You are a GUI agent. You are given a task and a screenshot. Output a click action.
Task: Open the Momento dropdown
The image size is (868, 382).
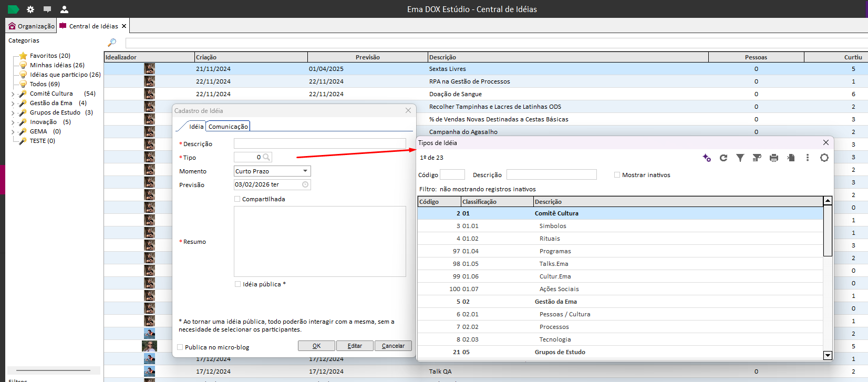point(305,171)
